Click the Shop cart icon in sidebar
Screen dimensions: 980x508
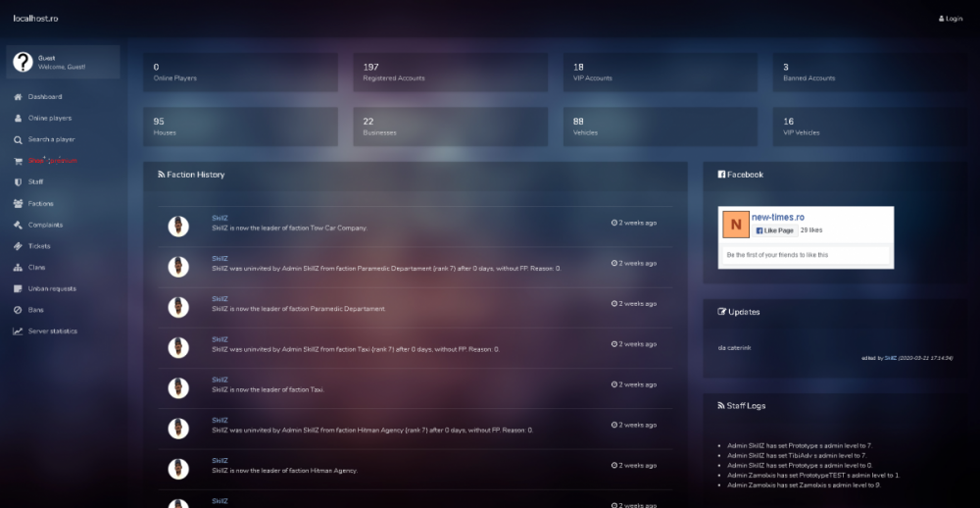click(18, 161)
